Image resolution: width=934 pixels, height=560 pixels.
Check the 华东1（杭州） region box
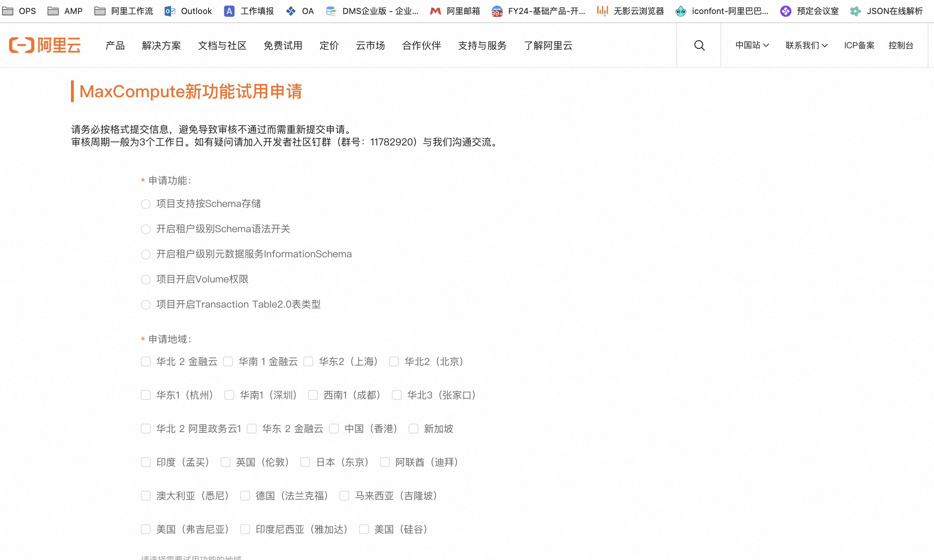[x=146, y=395]
